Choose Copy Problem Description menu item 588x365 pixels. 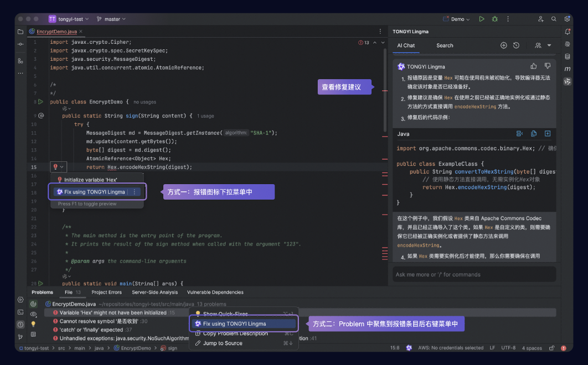[x=244, y=333]
